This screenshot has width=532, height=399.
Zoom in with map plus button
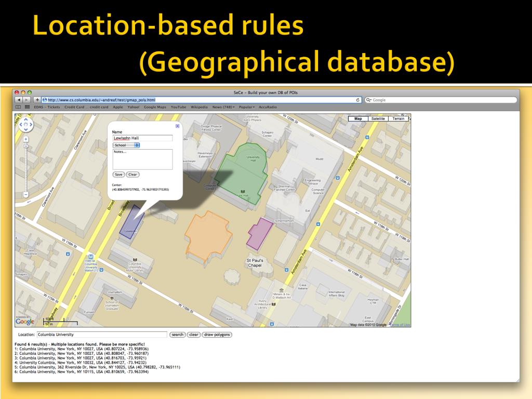click(x=26, y=139)
